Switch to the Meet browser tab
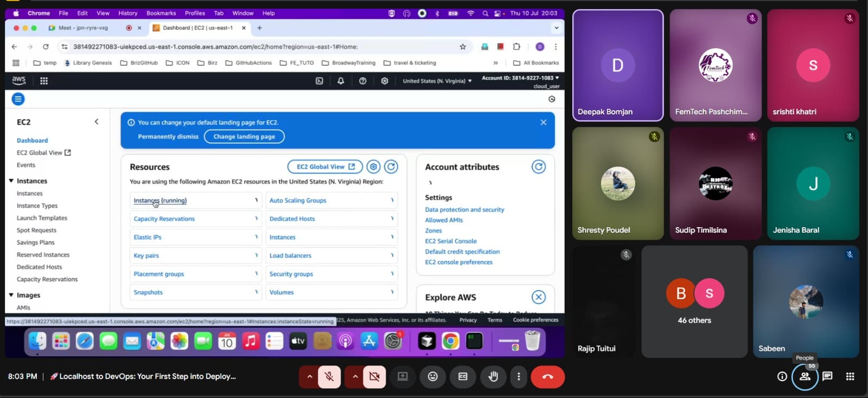Viewport: 868px width, 398px height. (x=83, y=28)
